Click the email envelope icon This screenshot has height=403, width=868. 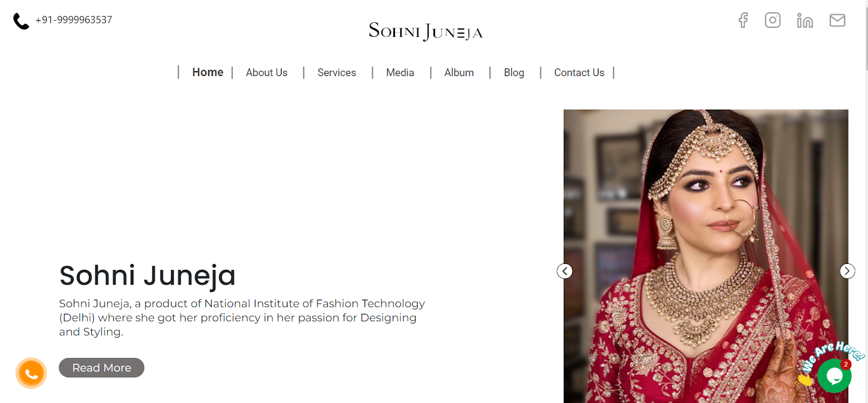(837, 20)
